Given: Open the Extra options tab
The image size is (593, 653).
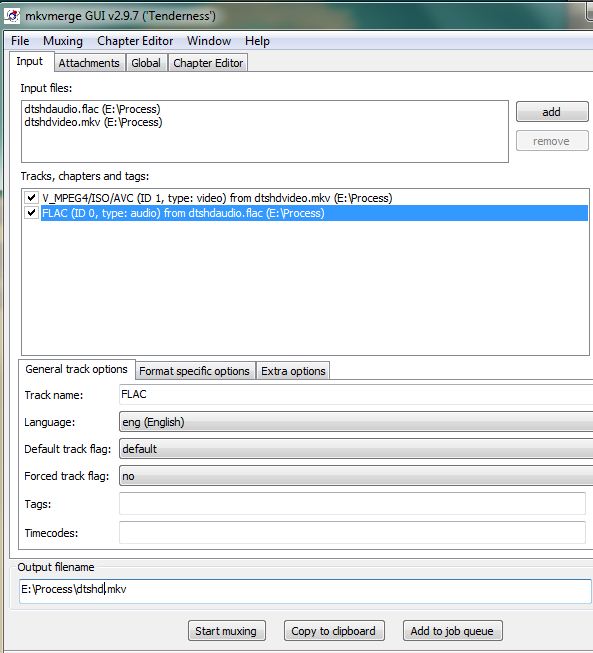Looking at the screenshot, I should (x=293, y=371).
